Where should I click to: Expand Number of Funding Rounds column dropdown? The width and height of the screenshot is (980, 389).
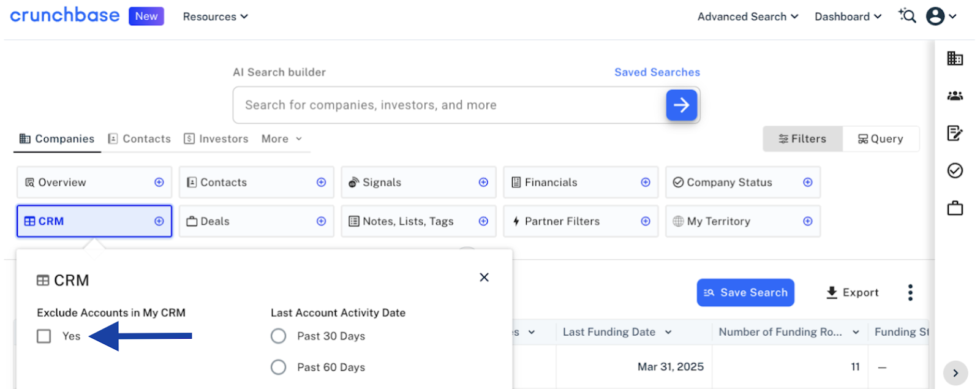856,332
